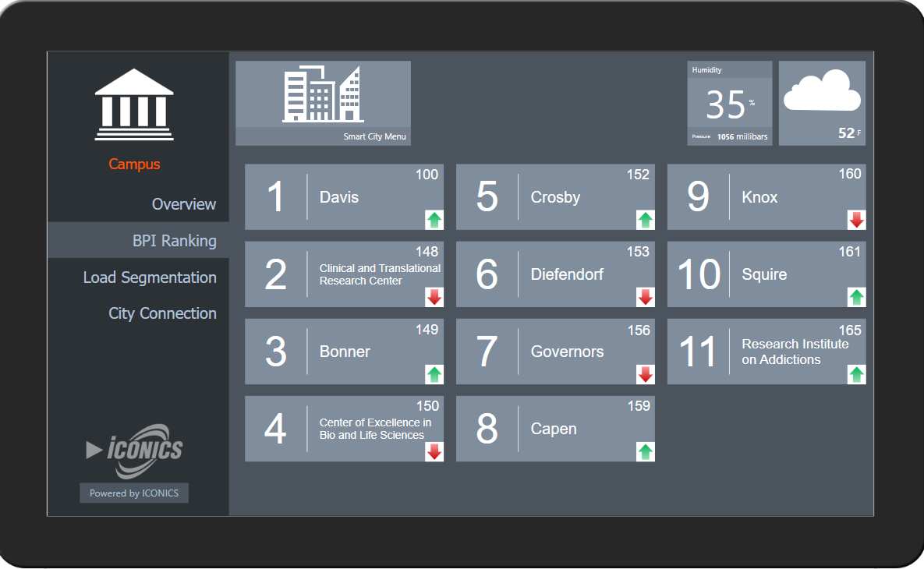Image resolution: width=924 pixels, height=569 pixels.
Task: Click the Campus building icon
Action: point(134,104)
